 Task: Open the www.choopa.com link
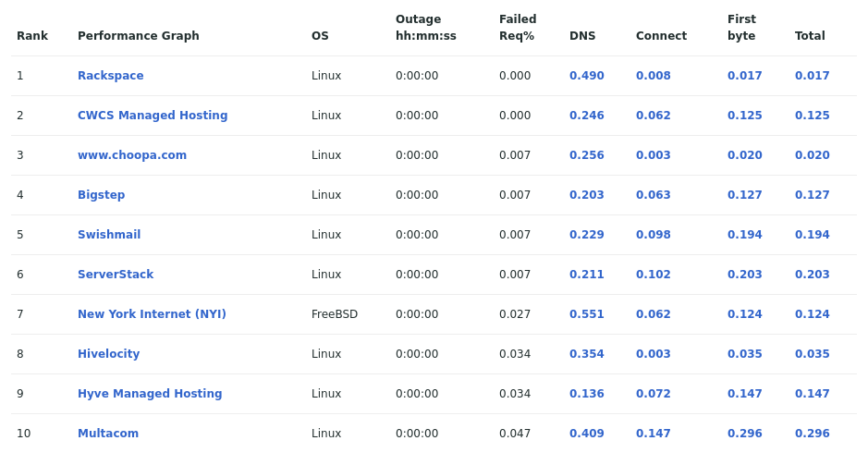coord(132,155)
